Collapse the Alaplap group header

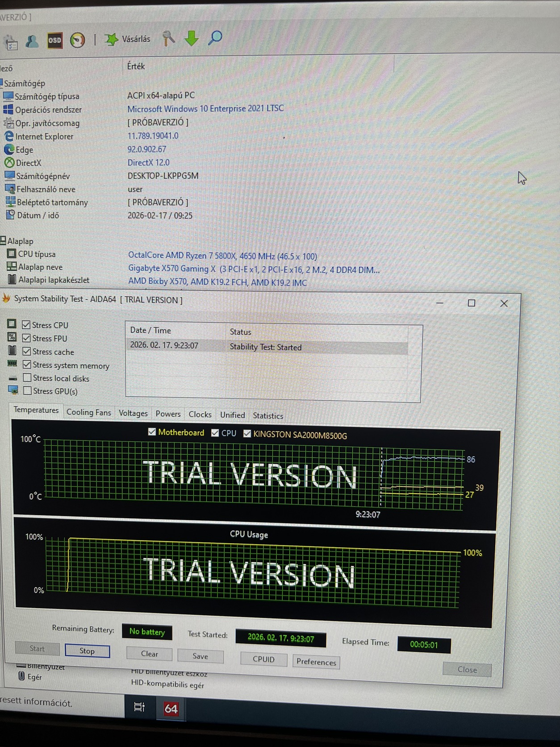[17, 241]
